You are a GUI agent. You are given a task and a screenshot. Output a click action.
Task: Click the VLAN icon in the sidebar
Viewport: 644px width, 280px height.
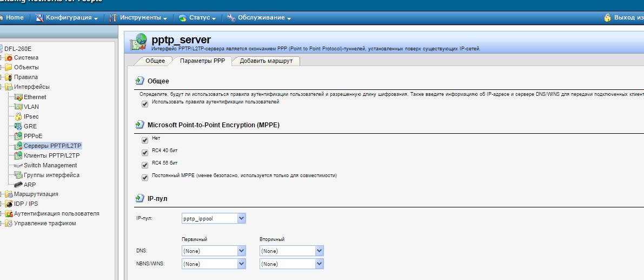[x=19, y=107]
